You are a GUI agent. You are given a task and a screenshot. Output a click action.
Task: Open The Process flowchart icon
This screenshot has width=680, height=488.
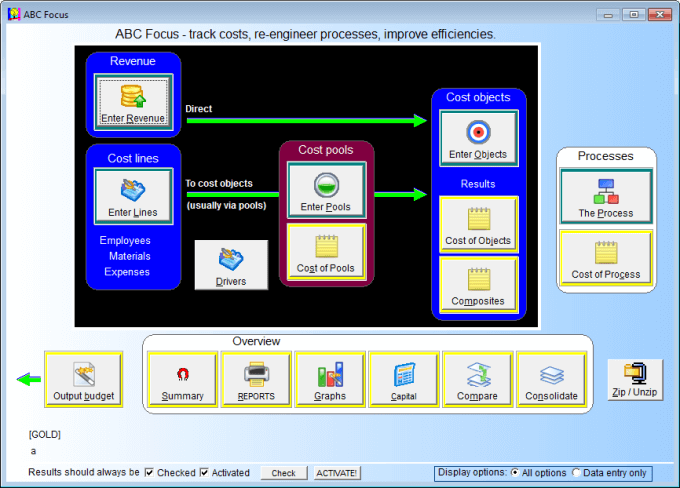tap(606, 196)
